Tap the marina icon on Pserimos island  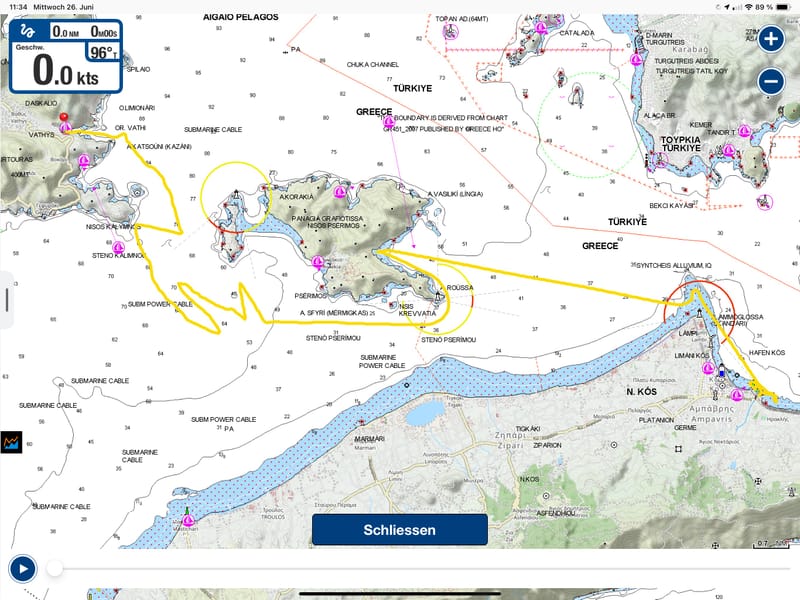tap(318, 262)
